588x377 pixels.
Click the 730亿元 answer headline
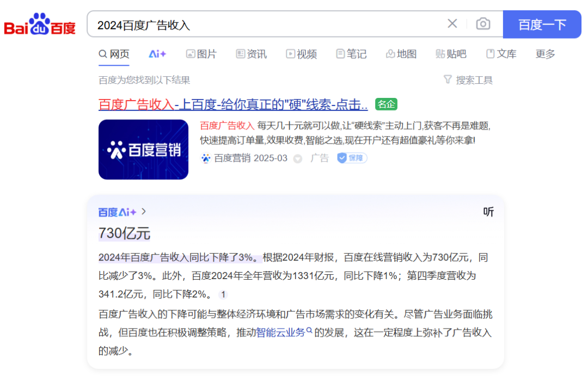coord(125,233)
